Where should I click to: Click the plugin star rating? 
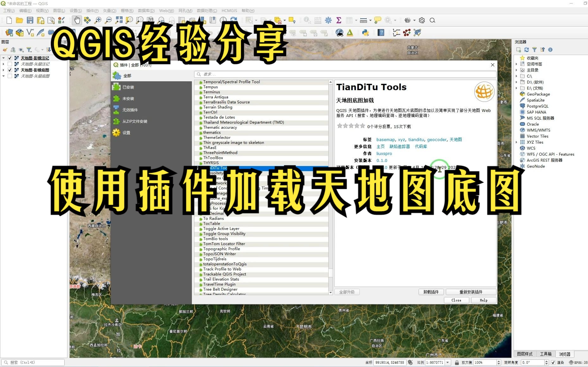click(351, 126)
